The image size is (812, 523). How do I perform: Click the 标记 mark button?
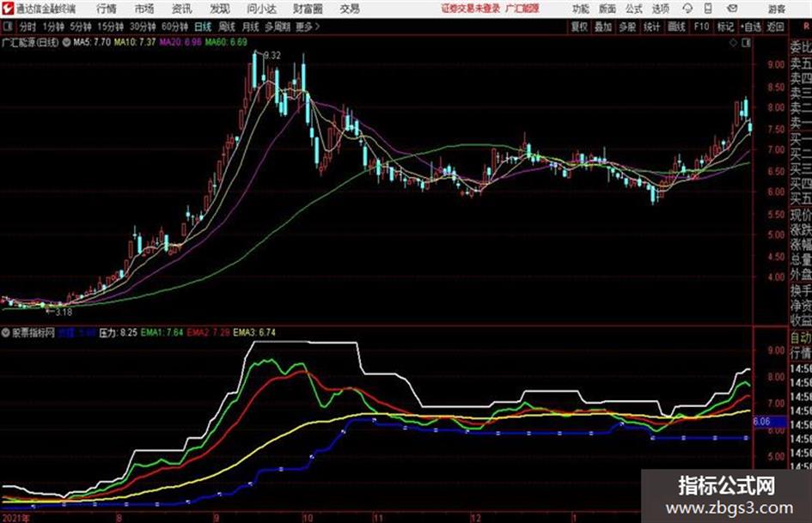click(725, 27)
